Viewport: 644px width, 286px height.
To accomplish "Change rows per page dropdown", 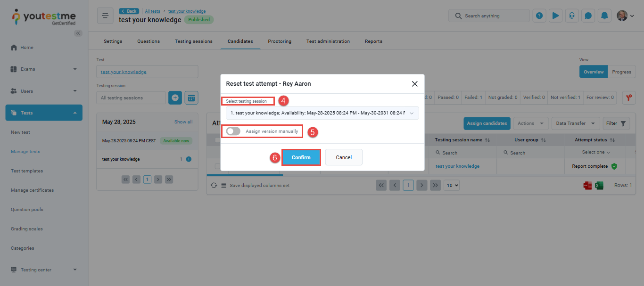I will pyautogui.click(x=452, y=186).
